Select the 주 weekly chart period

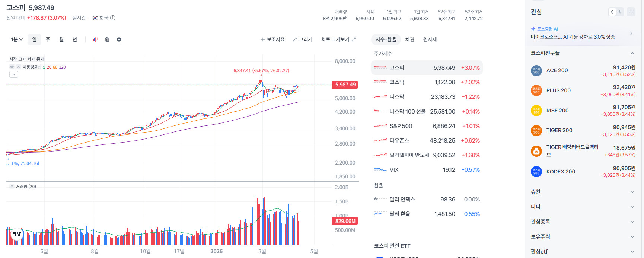[48, 39]
